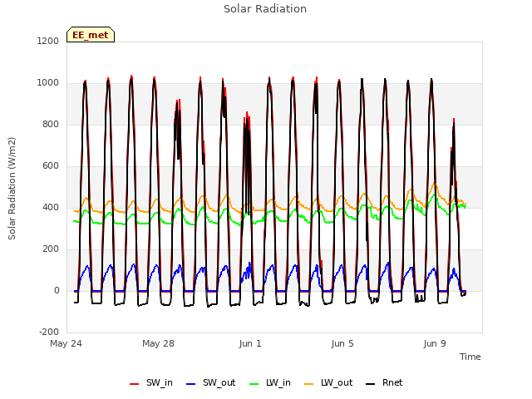Image resolution: width=532 pixels, height=399 pixels.
Task: Click the EE_met annotation label
Action: [91, 35]
